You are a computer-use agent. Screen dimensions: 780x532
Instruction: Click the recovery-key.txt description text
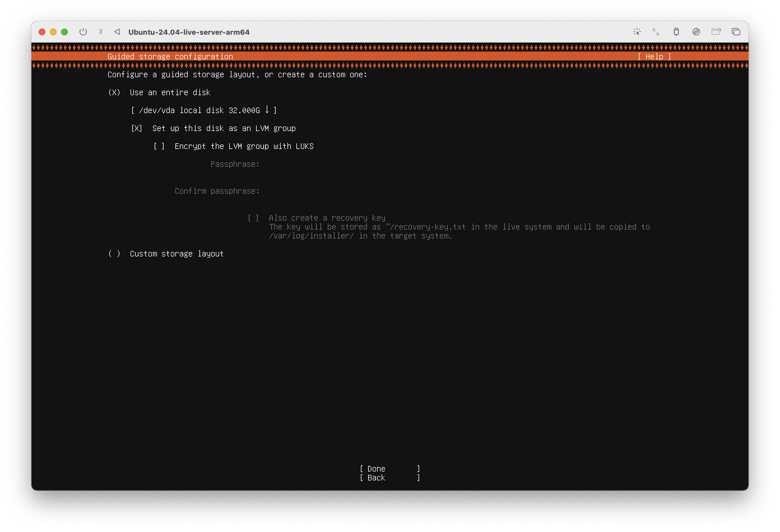[x=459, y=231]
